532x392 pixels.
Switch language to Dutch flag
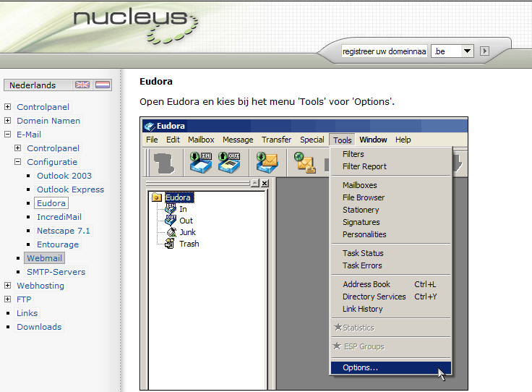coord(103,85)
